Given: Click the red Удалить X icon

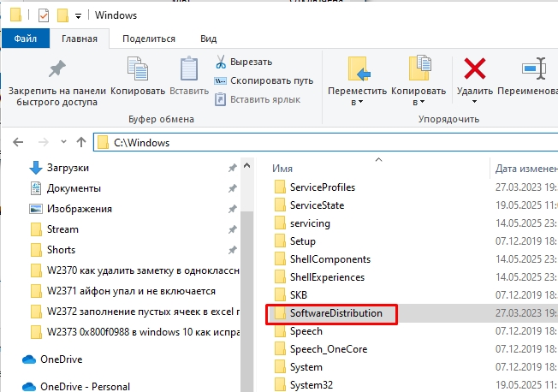Looking at the screenshot, I should pyautogui.click(x=475, y=68).
